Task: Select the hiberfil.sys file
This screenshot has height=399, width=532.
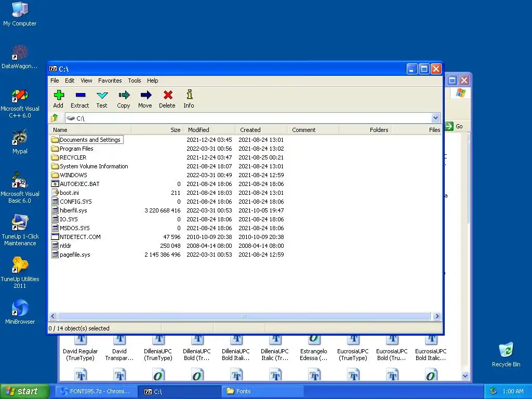Action: click(x=69, y=210)
